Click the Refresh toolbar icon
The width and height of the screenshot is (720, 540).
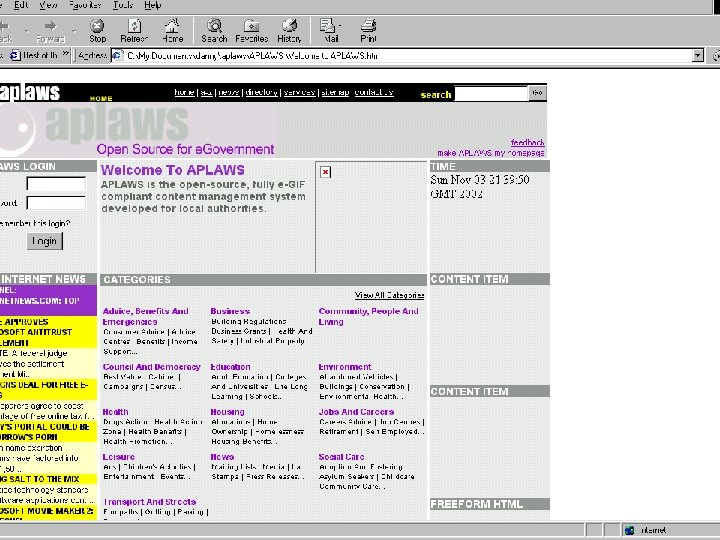134,30
